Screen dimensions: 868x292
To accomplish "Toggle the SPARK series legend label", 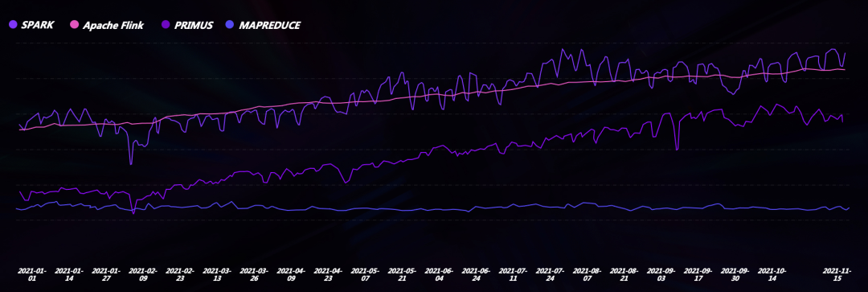I will 38,25.
